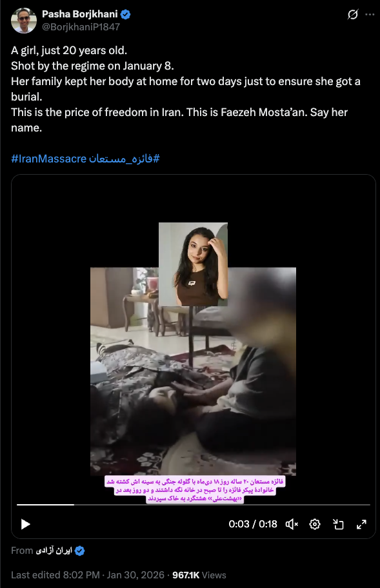Open the ایران آزادی source account
This screenshot has width=380, height=588.
(54, 551)
